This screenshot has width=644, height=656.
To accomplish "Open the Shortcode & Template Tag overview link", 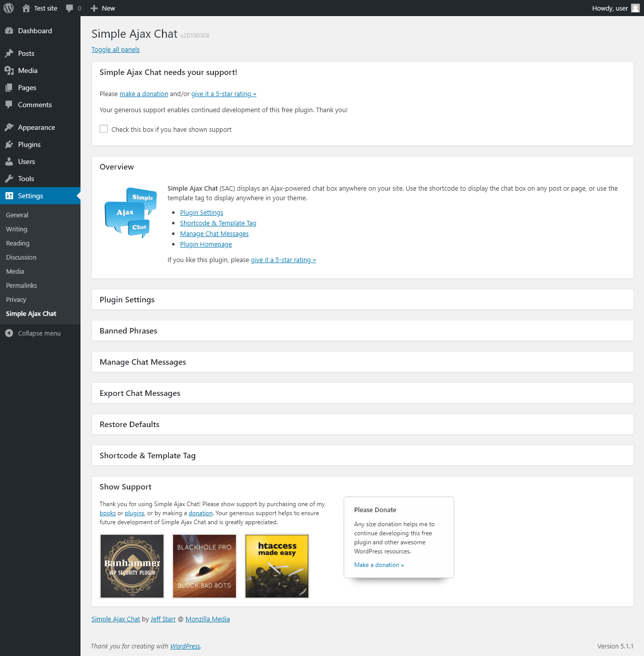I will point(218,223).
